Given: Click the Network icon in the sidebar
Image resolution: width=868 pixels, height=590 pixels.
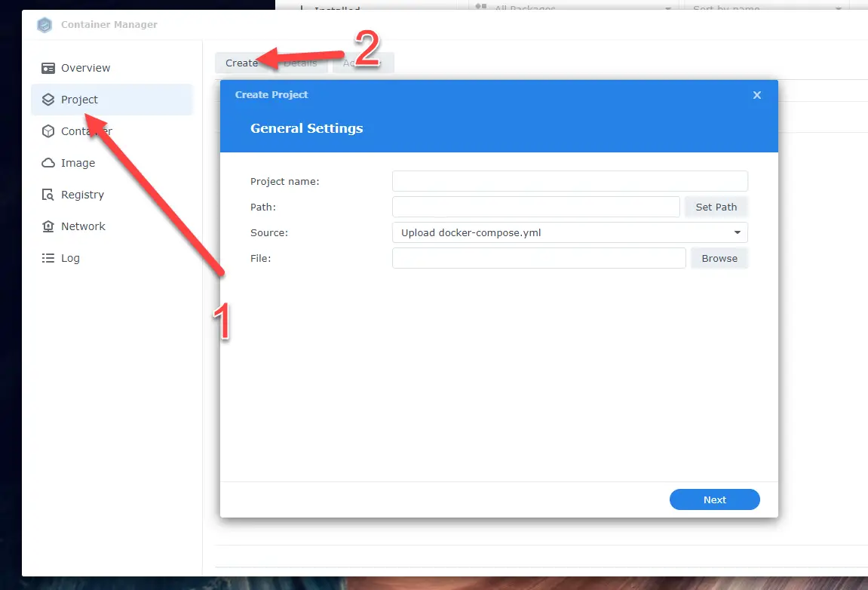Looking at the screenshot, I should tap(48, 226).
